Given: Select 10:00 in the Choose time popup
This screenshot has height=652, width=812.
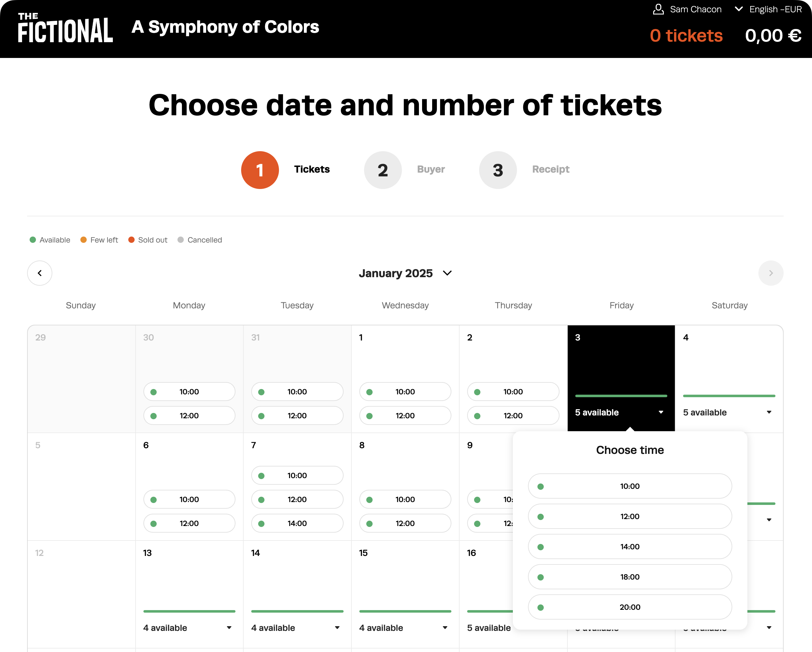Looking at the screenshot, I should [630, 486].
